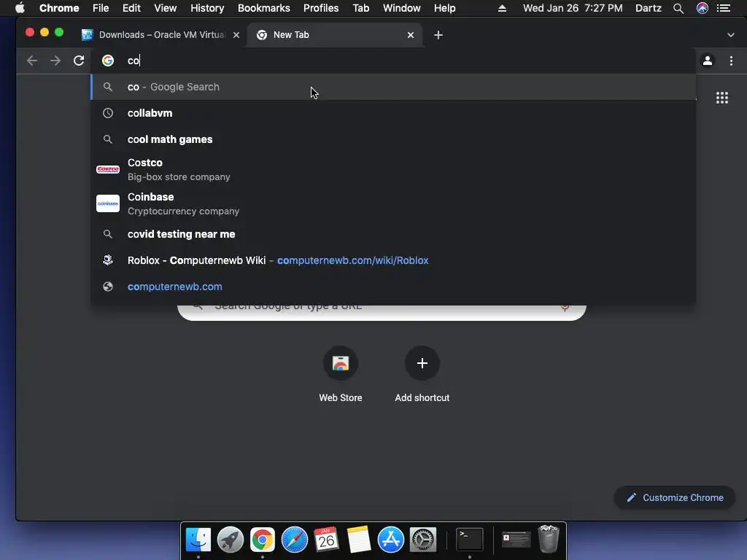Open the Trash in the Dock
This screenshot has width=747, height=560.
tap(549, 539)
